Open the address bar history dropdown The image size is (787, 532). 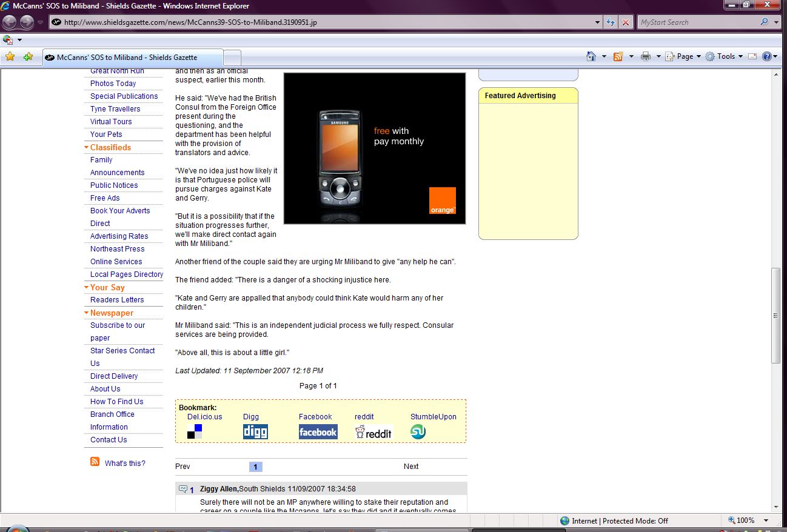598,22
